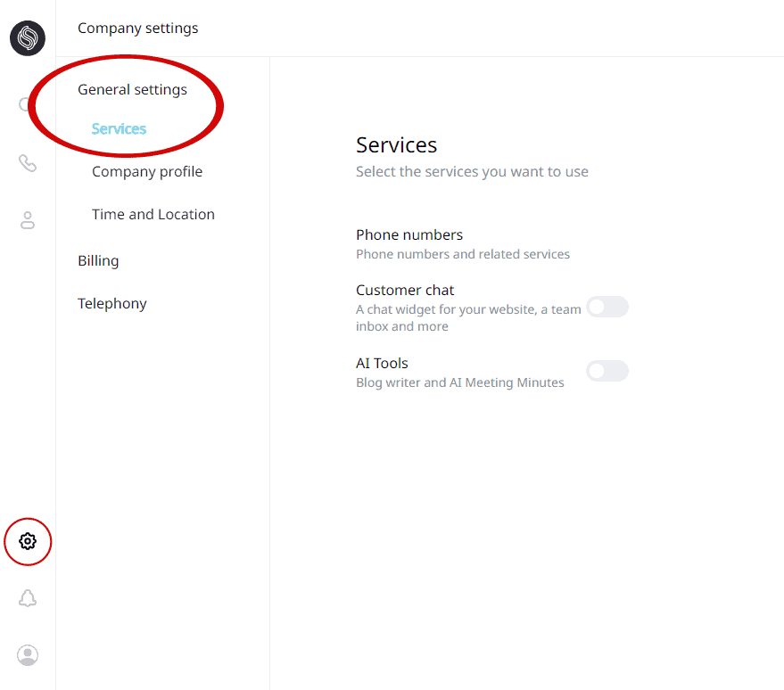Select Services in the sidebar menu
The width and height of the screenshot is (784, 690).
[119, 128]
